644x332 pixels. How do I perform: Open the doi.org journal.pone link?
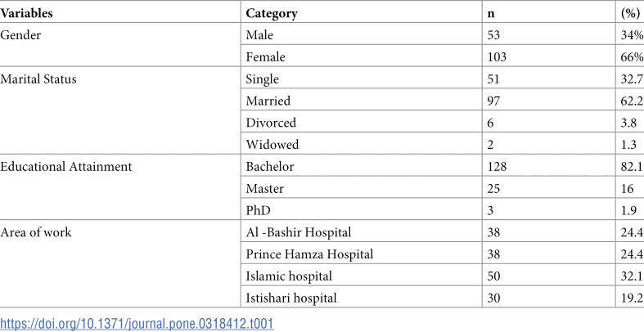click(x=137, y=323)
